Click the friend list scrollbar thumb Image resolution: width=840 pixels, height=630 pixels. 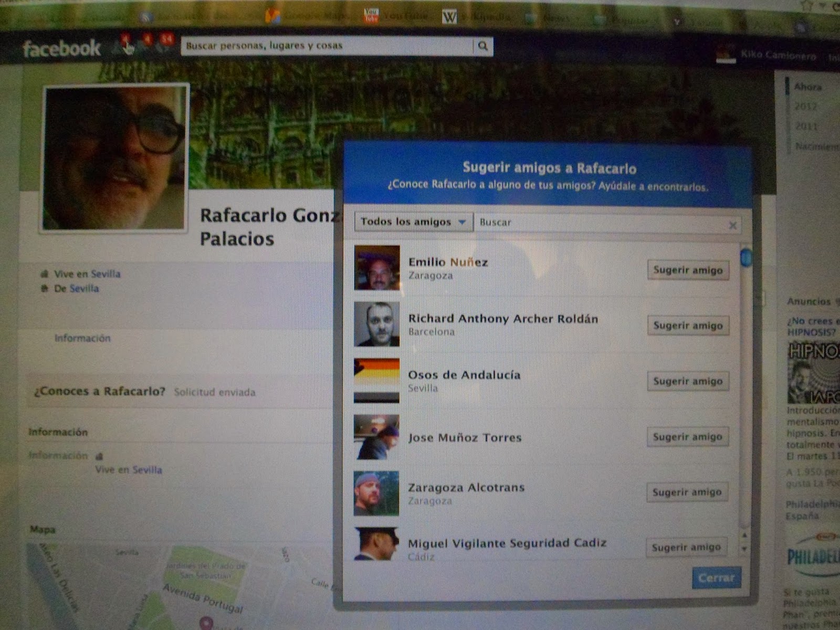click(745, 257)
